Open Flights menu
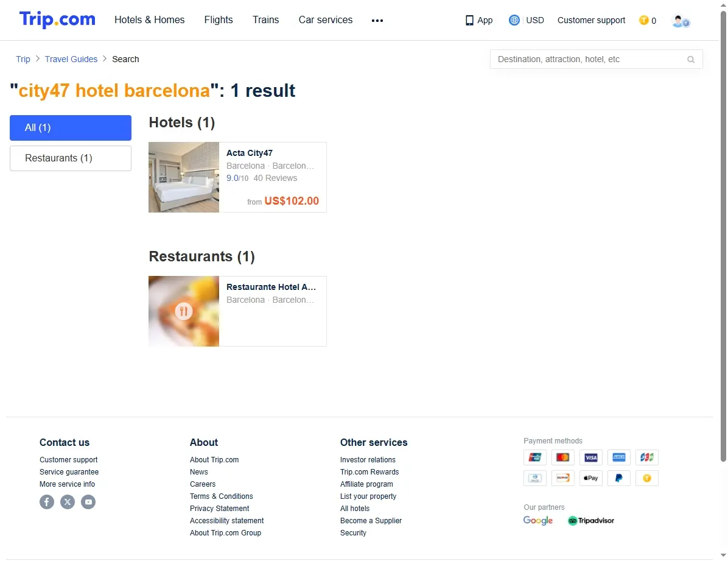 click(x=218, y=20)
